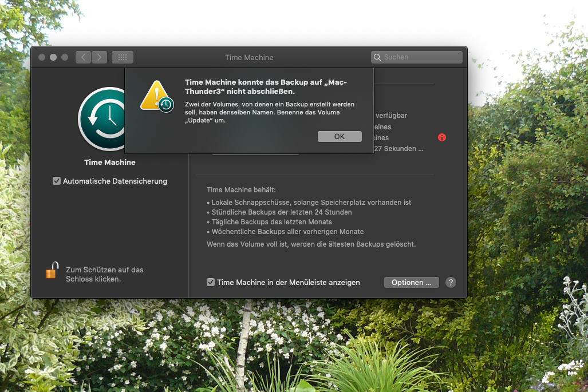The height and width of the screenshot is (392, 588).
Task: Click the '27 Sekunden ...' status text
Action: [x=399, y=148]
